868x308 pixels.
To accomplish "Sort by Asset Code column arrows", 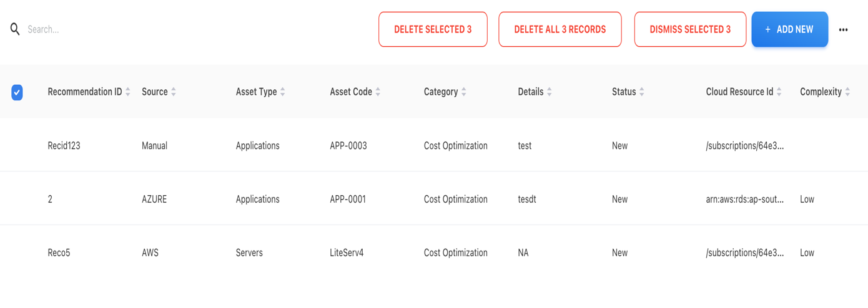I will [378, 92].
